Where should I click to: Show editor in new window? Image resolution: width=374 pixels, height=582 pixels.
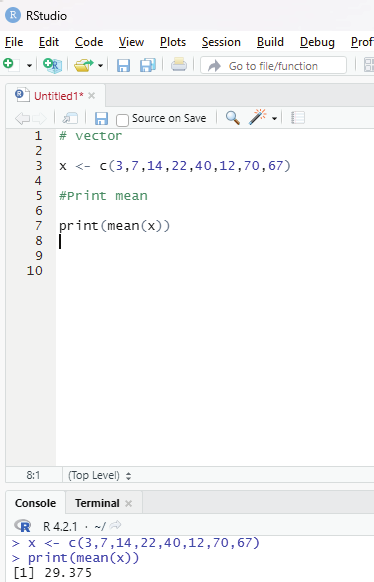(70, 118)
